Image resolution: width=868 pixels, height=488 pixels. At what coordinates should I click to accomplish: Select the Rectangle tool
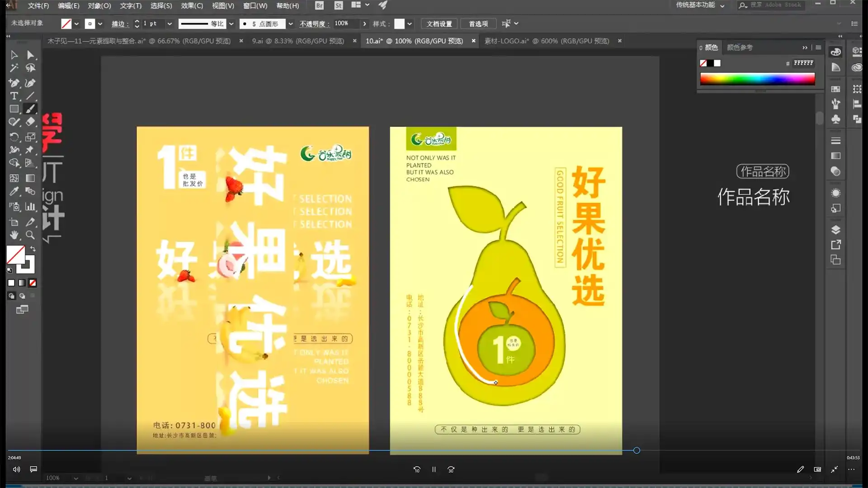click(14, 108)
